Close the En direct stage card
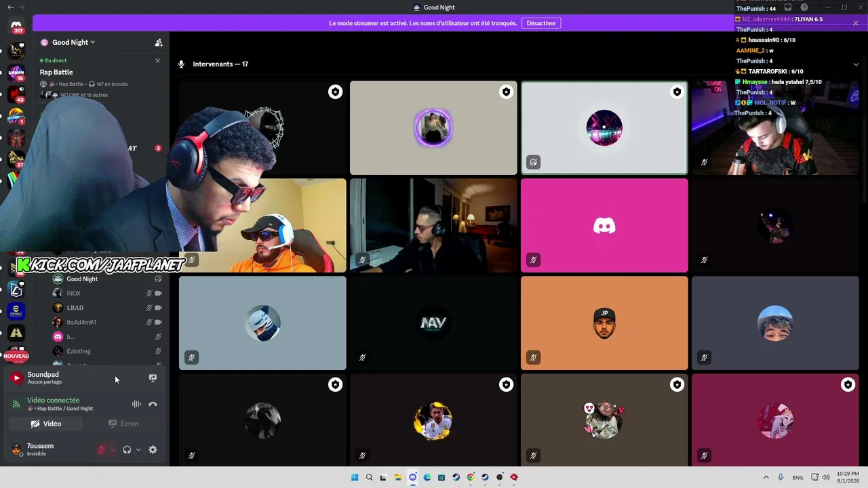The height and width of the screenshot is (488, 868). click(158, 60)
